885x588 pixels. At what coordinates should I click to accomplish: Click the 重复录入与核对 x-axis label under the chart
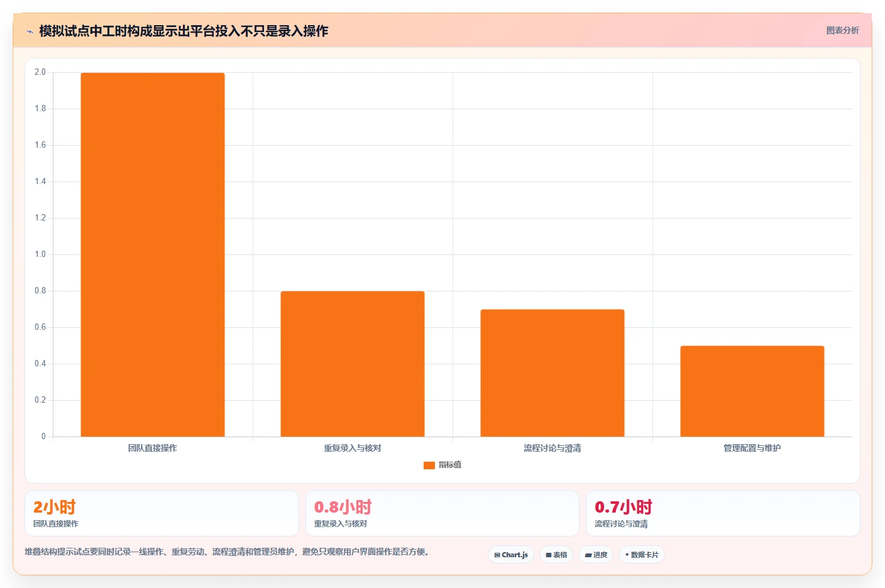point(353,448)
